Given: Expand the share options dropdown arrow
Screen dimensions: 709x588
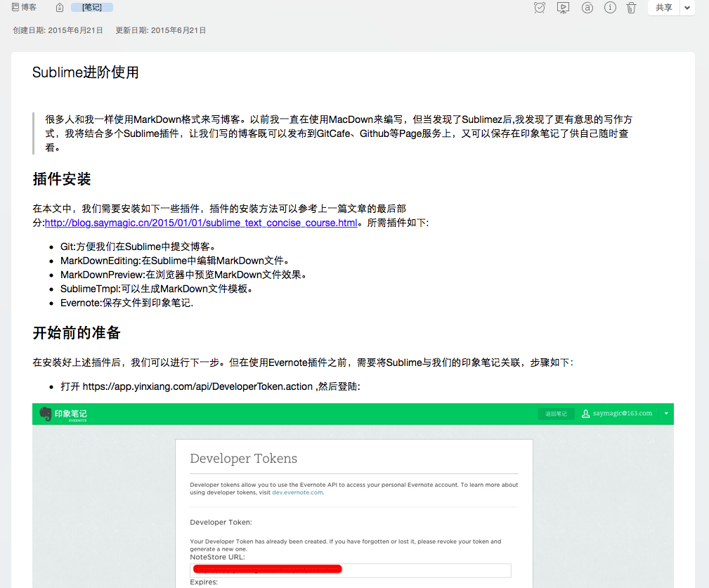Looking at the screenshot, I should 687,8.
